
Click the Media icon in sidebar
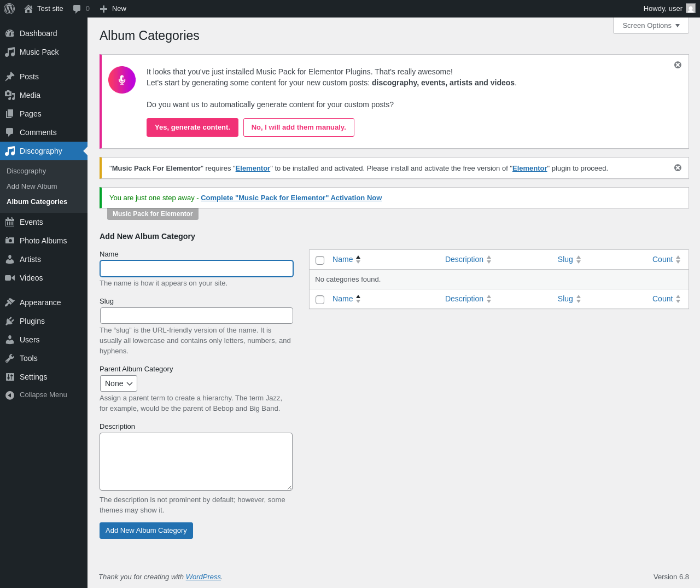point(10,95)
